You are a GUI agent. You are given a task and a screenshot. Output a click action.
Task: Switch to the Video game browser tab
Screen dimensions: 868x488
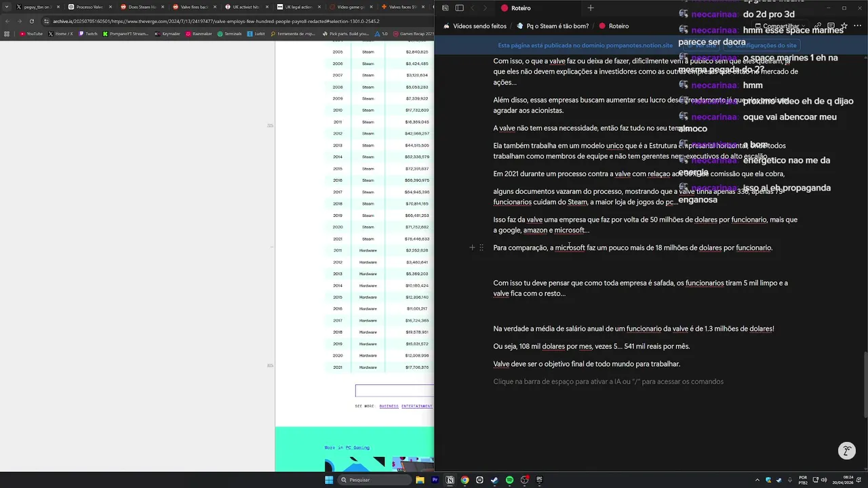pyautogui.click(x=351, y=7)
